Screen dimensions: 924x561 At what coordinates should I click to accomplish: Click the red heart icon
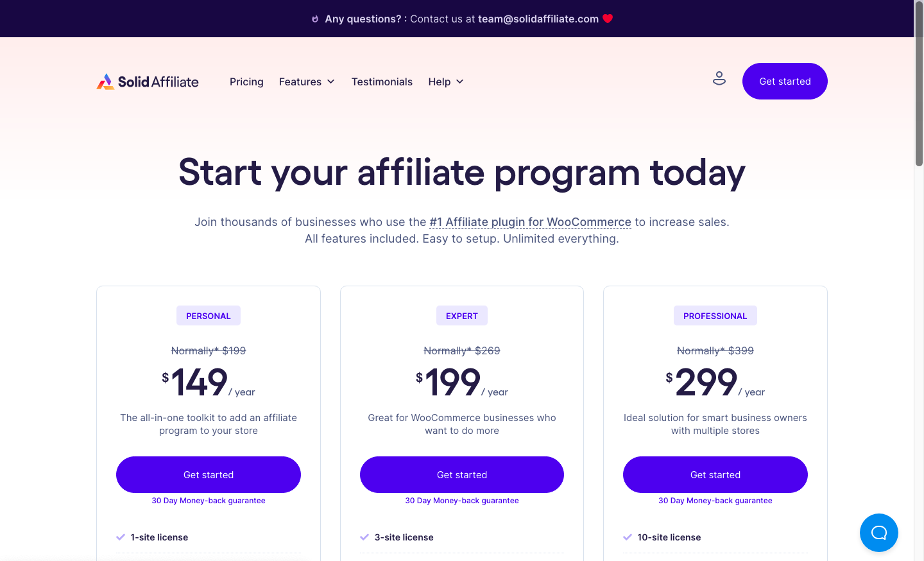(x=608, y=19)
